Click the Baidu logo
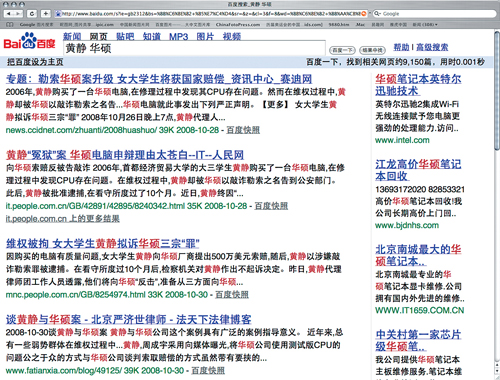The width and height of the screenshot is (500, 380). pyautogui.click(x=29, y=41)
